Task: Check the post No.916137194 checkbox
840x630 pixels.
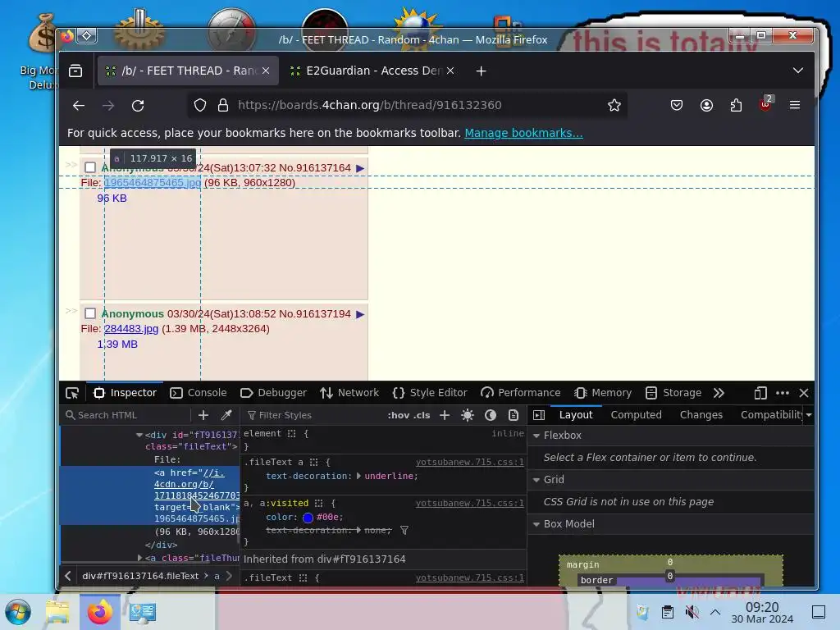Action: [90, 313]
